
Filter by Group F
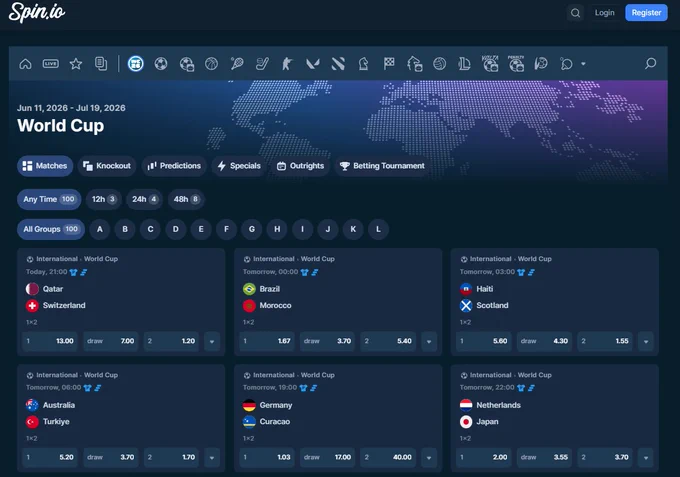coord(226,229)
